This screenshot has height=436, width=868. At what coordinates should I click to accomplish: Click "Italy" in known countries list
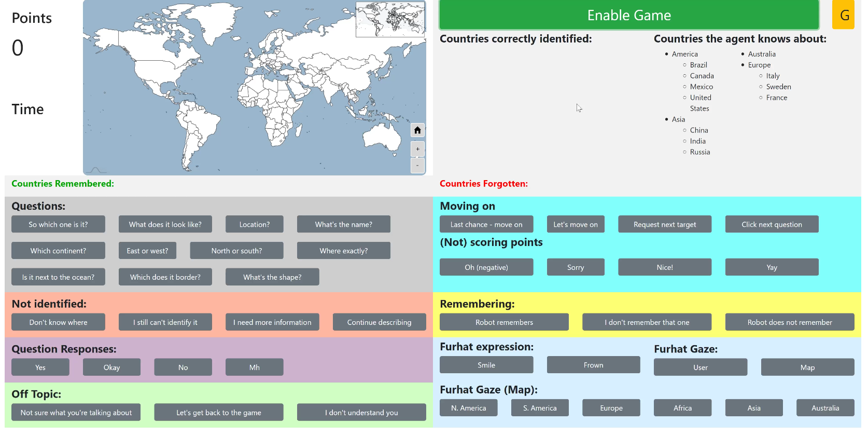coord(773,76)
